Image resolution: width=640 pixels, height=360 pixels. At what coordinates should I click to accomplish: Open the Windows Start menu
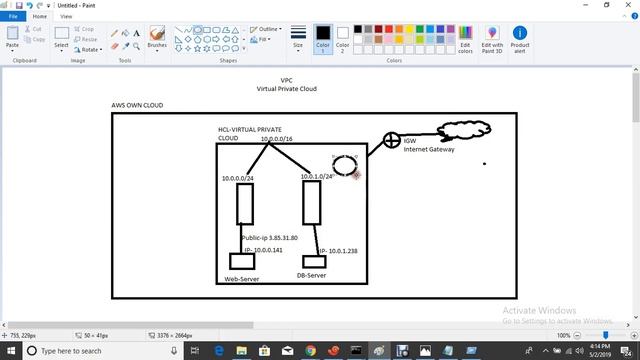(x=11, y=351)
